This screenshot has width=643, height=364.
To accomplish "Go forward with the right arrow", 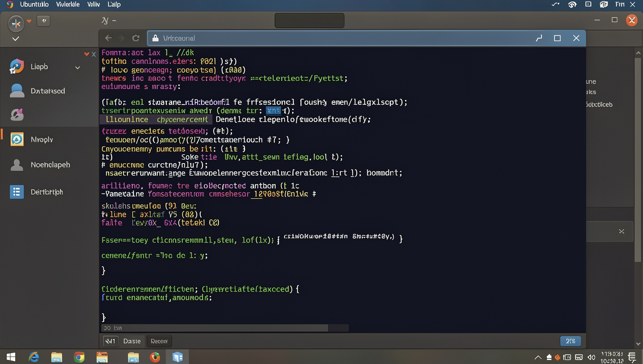I will click(x=121, y=38).
